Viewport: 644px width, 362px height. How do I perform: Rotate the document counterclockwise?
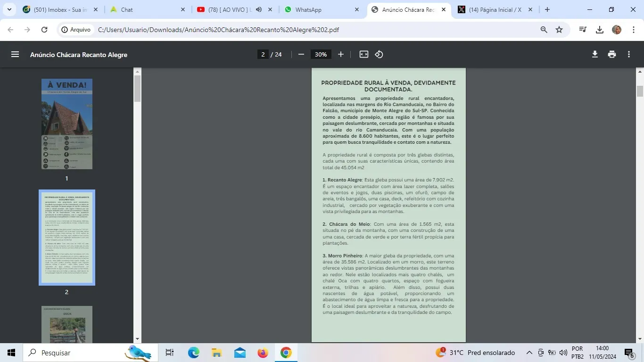tap(379, 54)
